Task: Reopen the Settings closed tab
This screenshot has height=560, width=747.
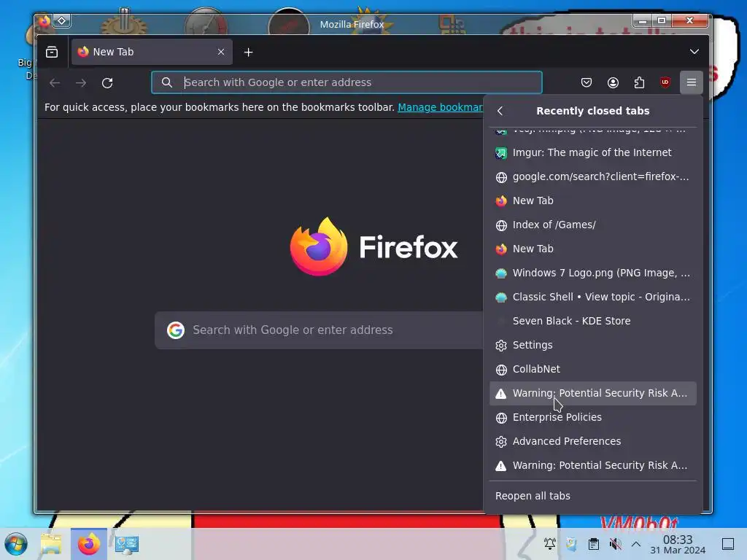Action: click(x=592, y=345)
